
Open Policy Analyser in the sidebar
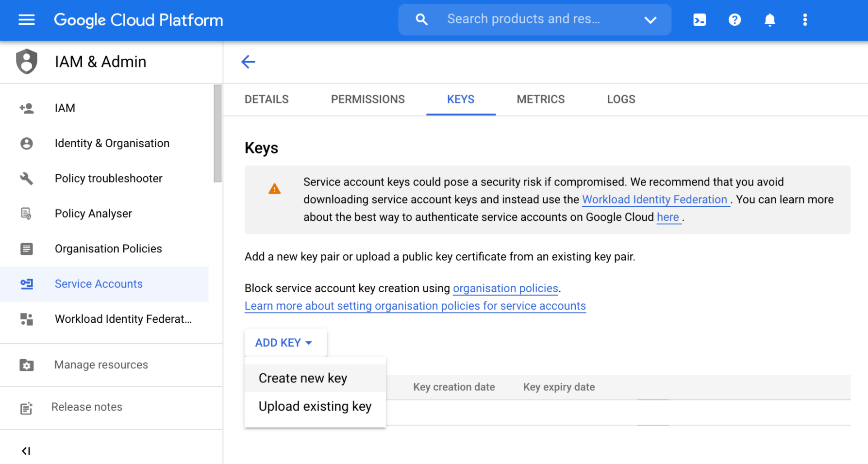tap(93, 214)
